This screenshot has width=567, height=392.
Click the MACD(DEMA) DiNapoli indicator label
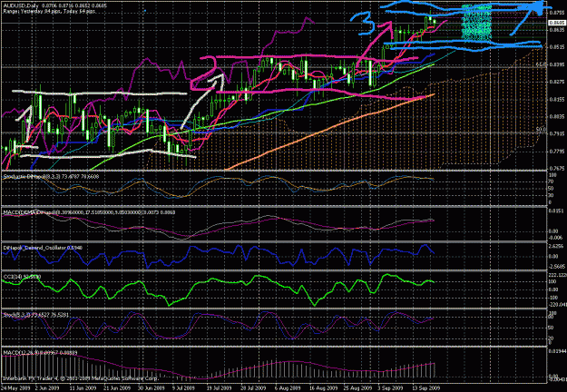pos(89,212)
